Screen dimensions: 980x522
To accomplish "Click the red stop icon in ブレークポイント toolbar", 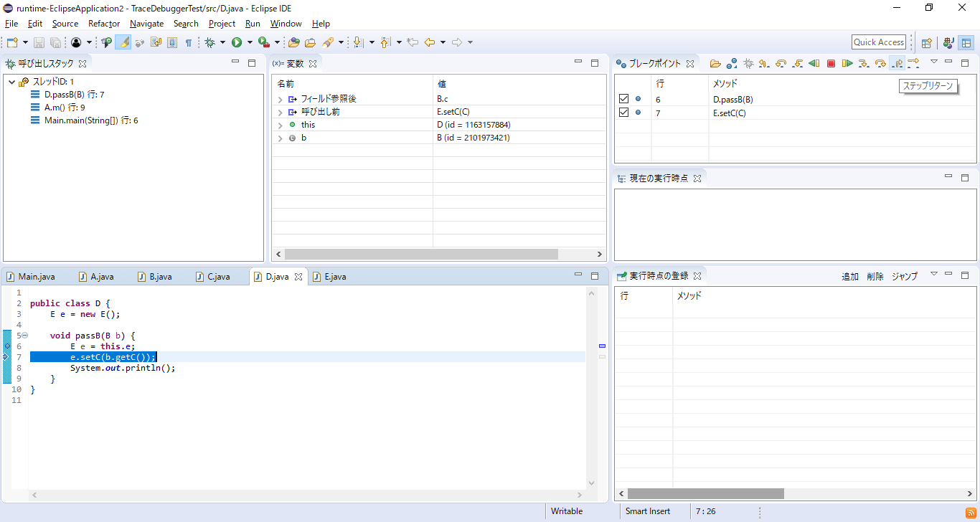I will [831, 63].
